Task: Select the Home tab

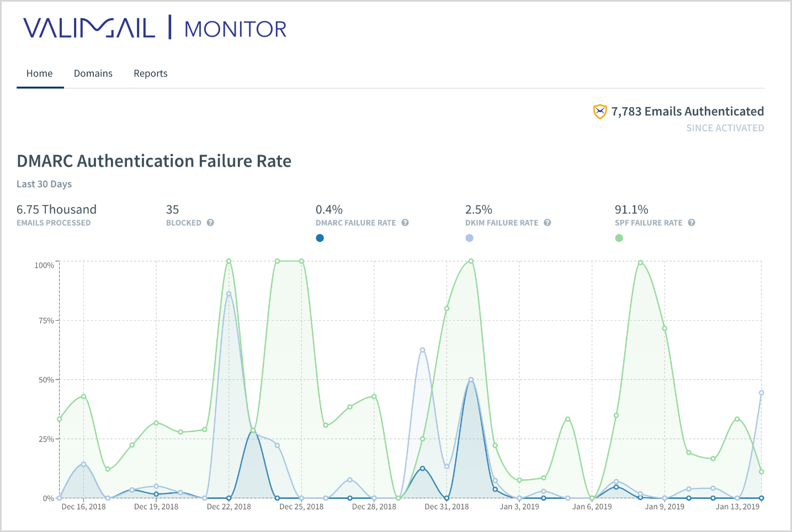Action: (39, 73)
